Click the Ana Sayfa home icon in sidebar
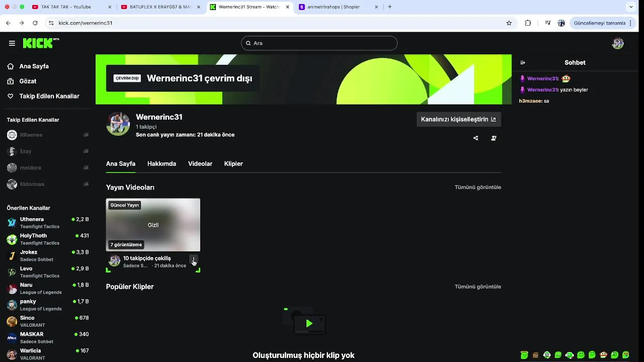 pyautogui.click(x=11, y=66)
